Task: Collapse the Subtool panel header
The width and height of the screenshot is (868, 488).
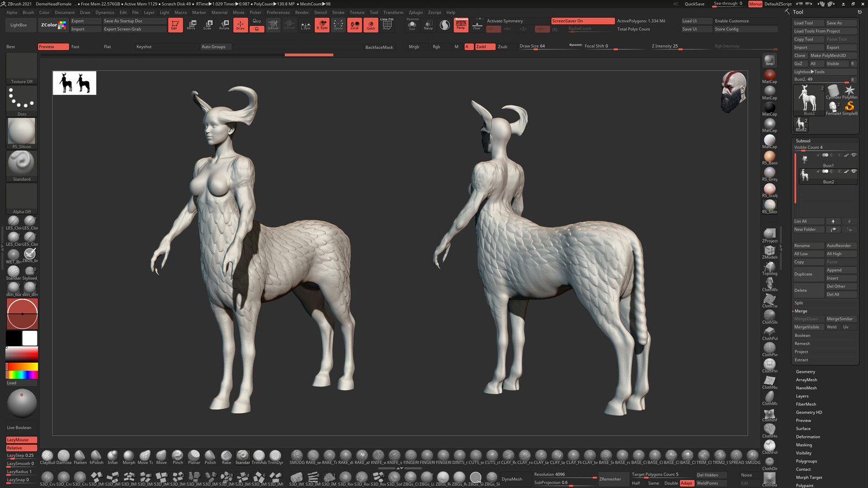Action: coord(803,140)
